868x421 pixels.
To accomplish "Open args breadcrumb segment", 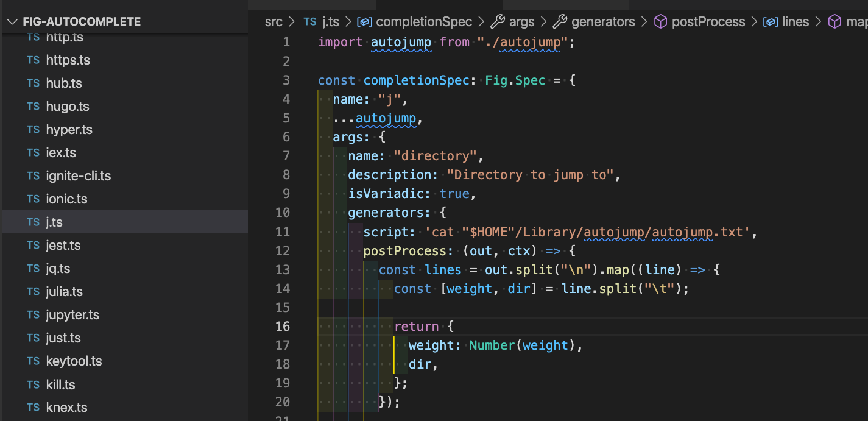I will (x=521, y=22).
